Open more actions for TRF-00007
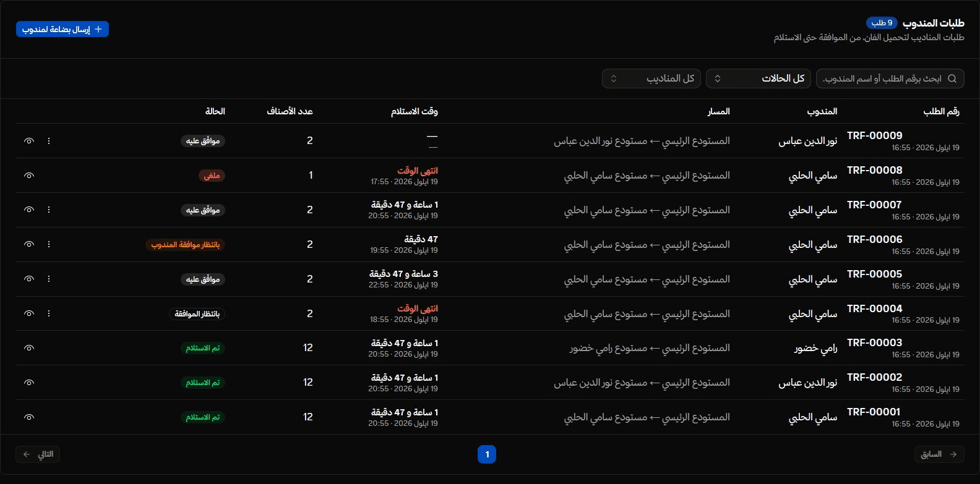Image resolution: width=980 pixels, height=484 pixels. pyautogui.click(x=49, y=210)
